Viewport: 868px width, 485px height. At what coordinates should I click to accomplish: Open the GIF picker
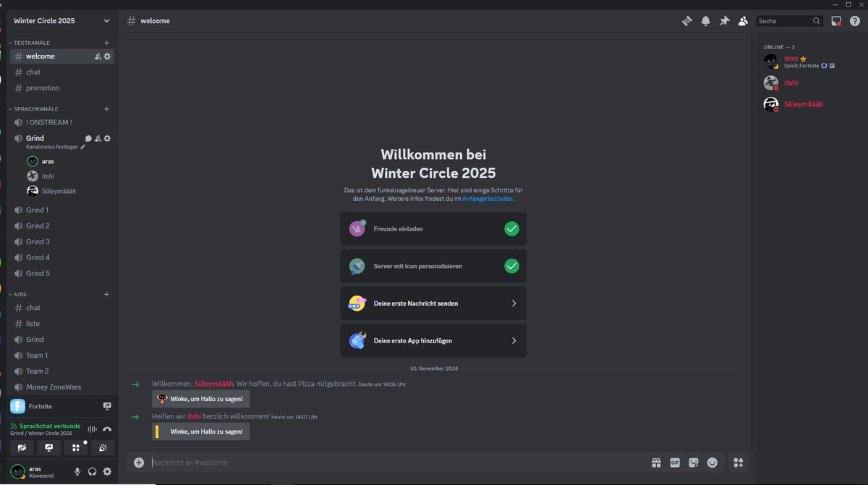coord(675,463)
